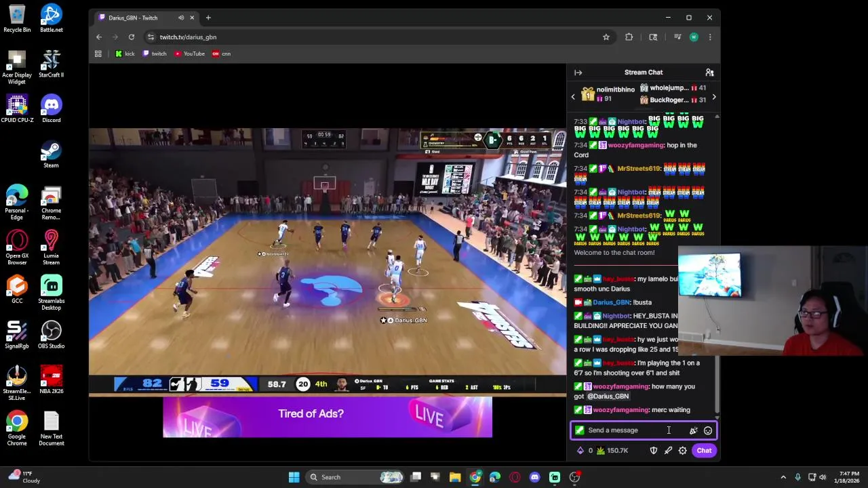
Task: Show next gift leaderboard entry
Action: click(x=713, y=97)
